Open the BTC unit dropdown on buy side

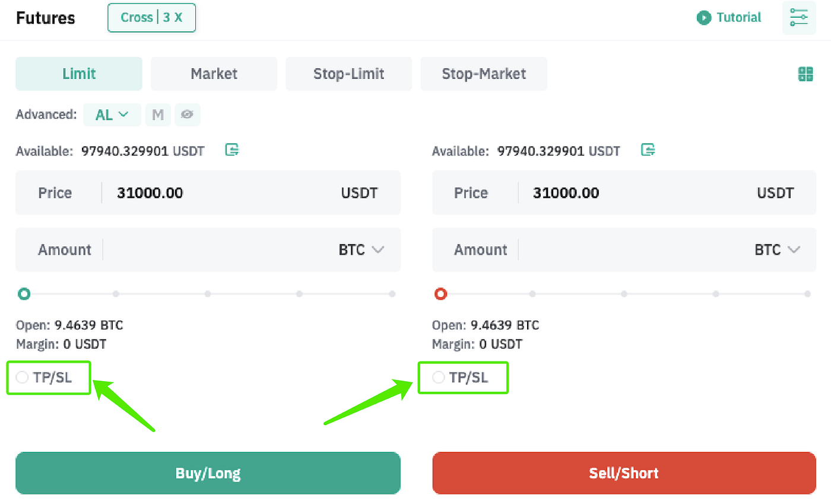coord(361,250)
